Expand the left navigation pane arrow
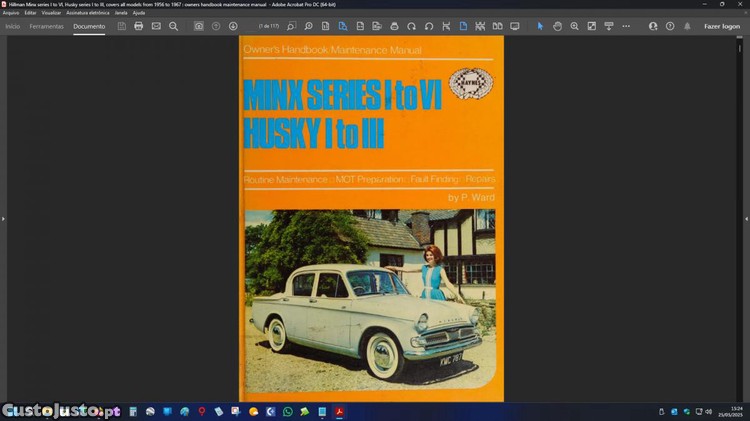The image size is (750, 421). (3, 218)
